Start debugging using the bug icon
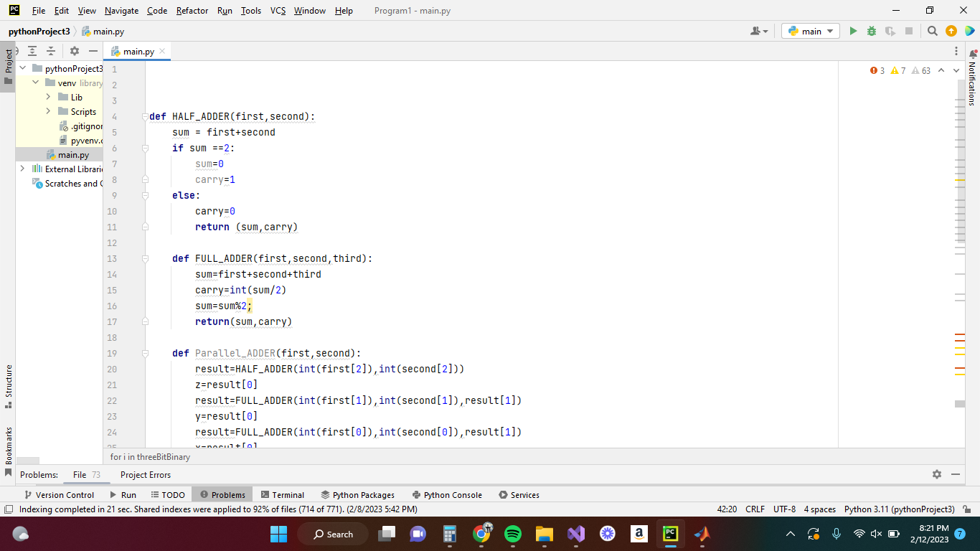980x551 pixels. 871,31
